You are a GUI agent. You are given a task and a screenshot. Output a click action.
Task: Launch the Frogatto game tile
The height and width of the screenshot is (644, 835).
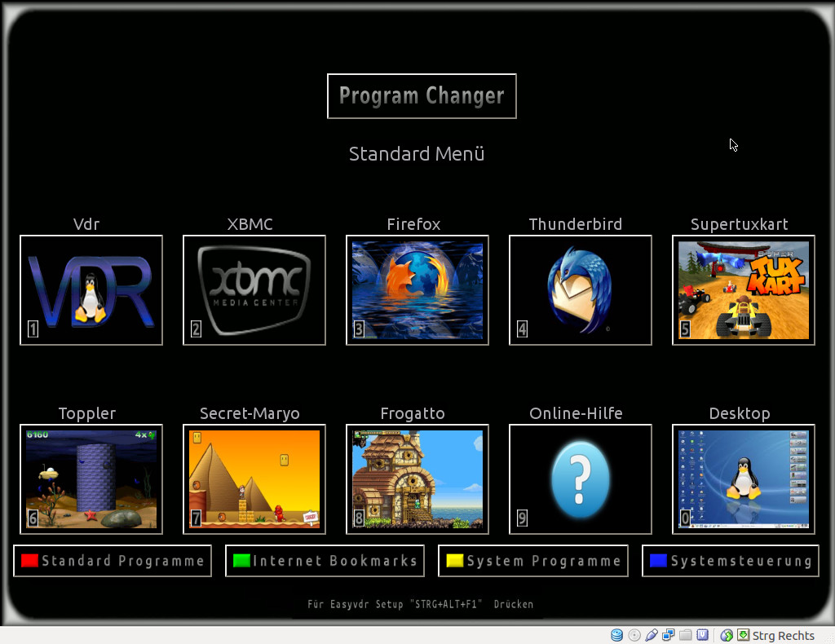point(417,479)
